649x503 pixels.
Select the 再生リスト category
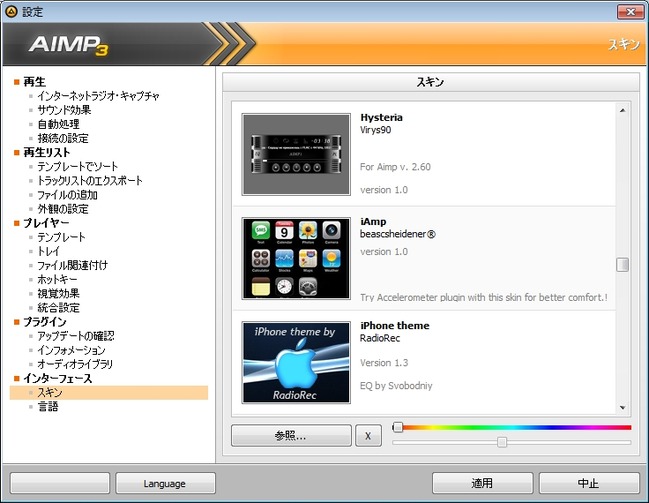click(x=46, y=152)
